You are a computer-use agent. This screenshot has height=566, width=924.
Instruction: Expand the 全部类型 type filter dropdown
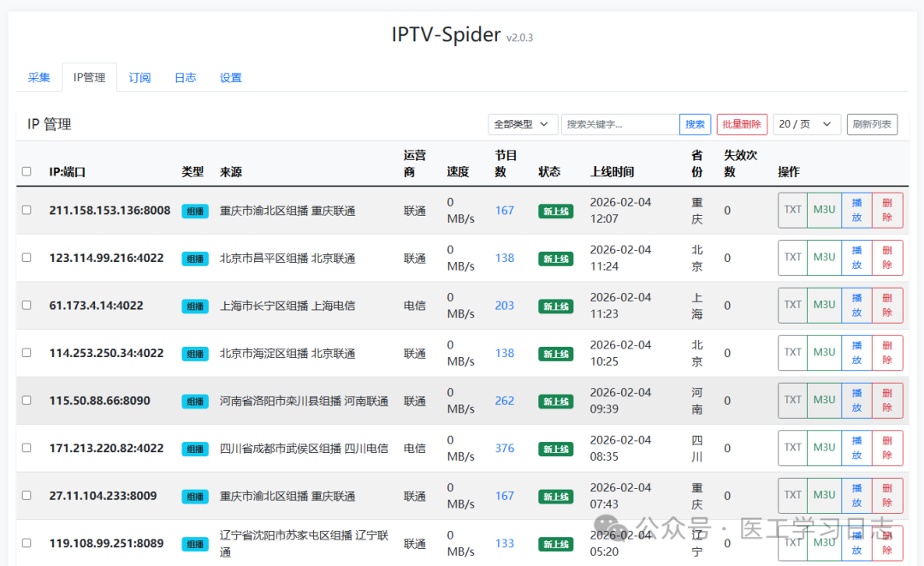[523, 124]
